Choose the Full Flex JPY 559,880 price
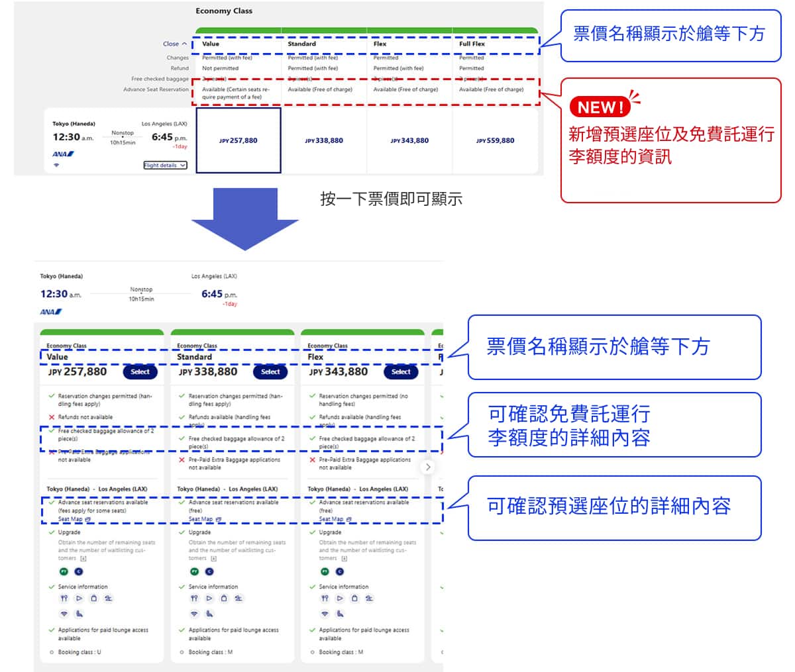 coord(495,140)
